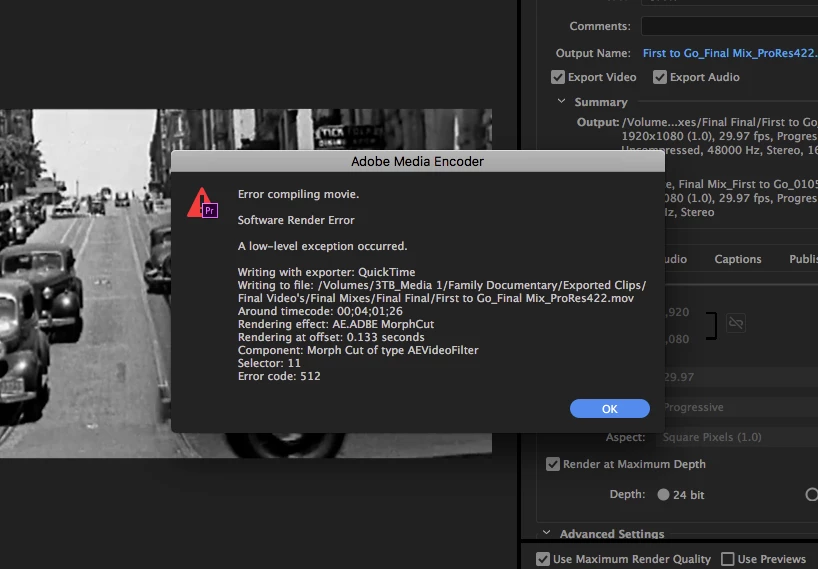Expand the Advanced Settings section
This screenshot has width=818, height=569.
pos(546,533)
